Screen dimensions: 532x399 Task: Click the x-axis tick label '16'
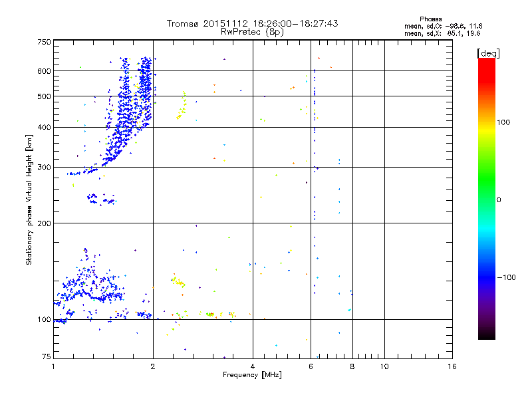tap(452, 366)
